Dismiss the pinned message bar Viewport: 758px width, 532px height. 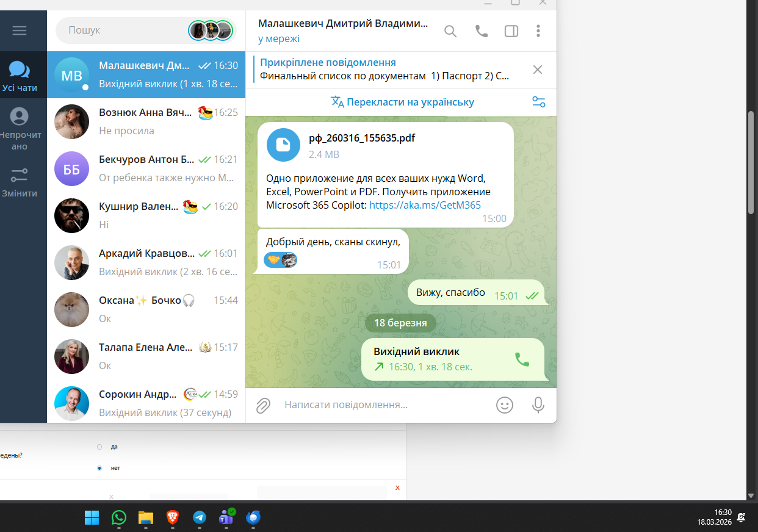538,70
